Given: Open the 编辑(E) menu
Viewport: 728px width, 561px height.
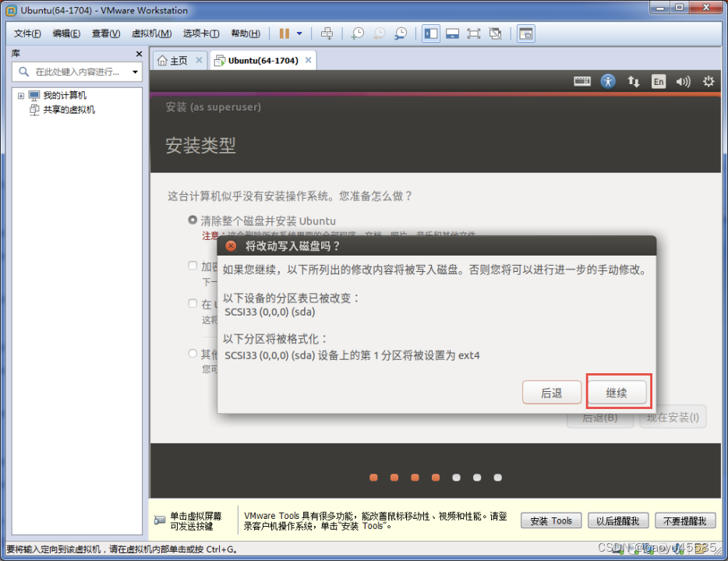Looking at the screenshot, I should (x=66, y=34).
